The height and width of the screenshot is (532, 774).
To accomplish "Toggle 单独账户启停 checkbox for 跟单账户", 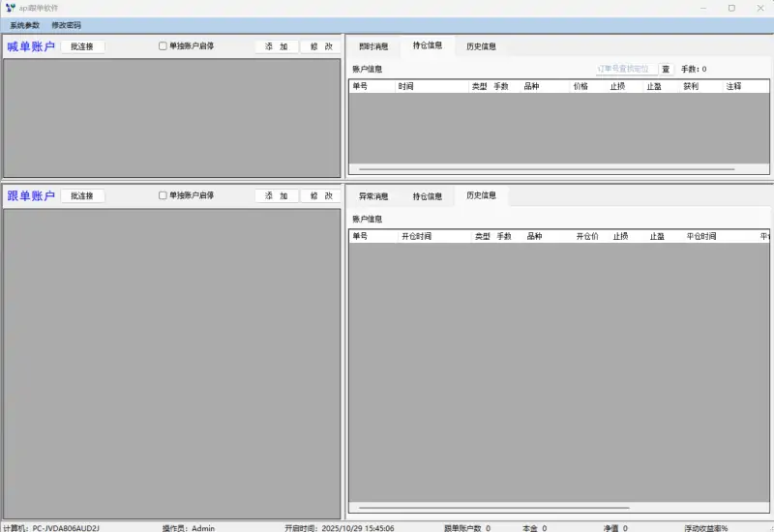I will (163, 195).
